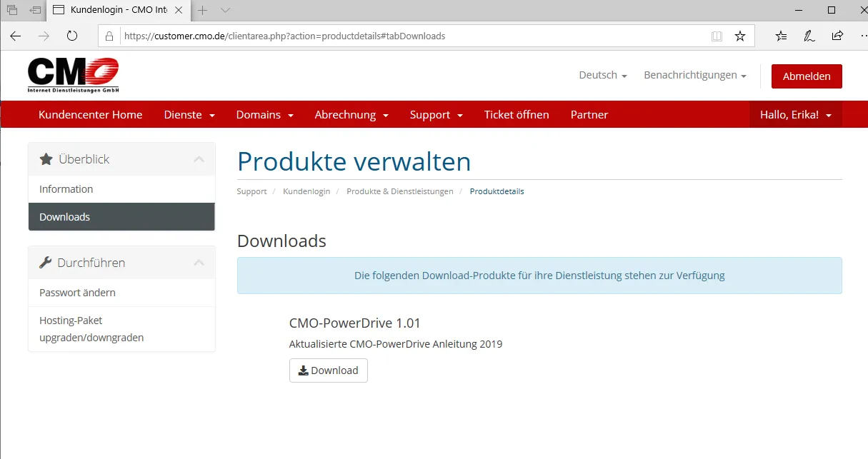Image resolution: width=868 pixels, height=459 pixels.
Task: Open a new tab with plus icon
Action: [x=203, y=10]
